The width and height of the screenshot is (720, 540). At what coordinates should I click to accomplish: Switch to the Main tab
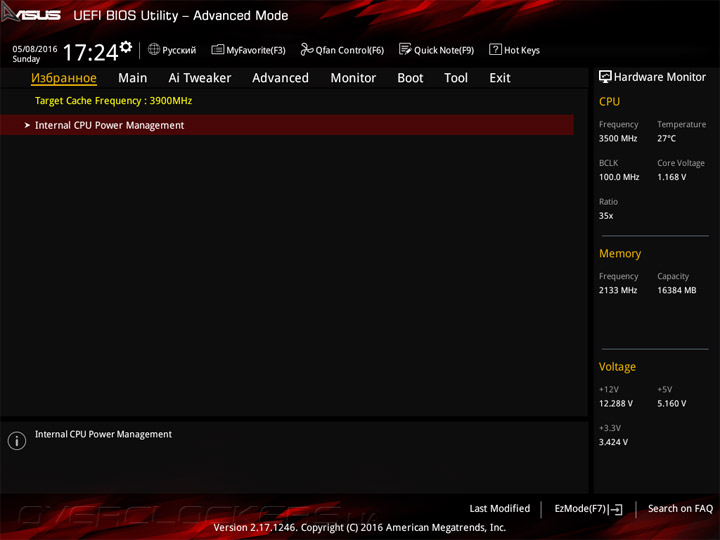click(x=133, y=78)
